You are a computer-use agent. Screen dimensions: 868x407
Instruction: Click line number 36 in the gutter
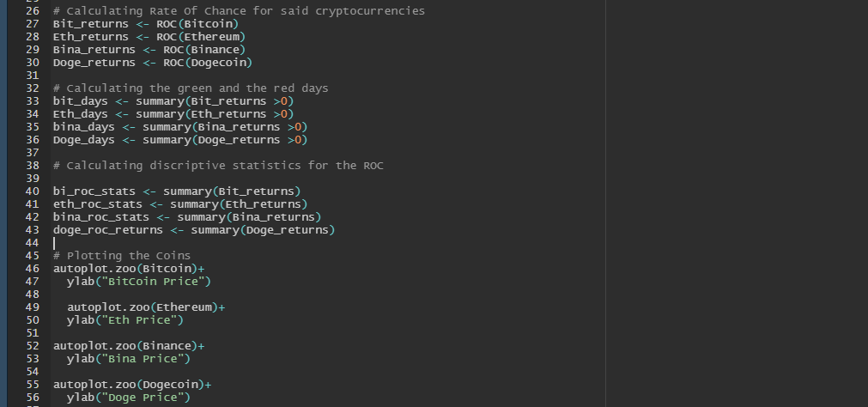(x=32, y=140)
